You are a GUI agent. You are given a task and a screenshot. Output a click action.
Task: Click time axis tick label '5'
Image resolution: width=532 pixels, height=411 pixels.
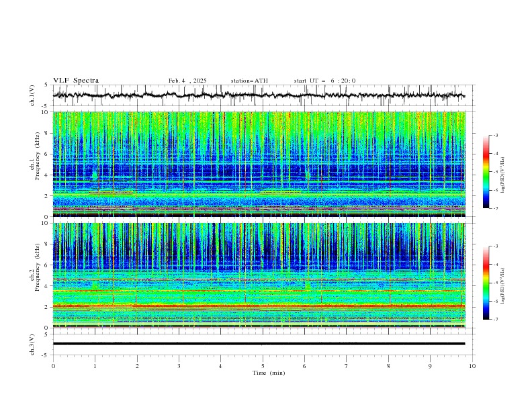point(263,366)
